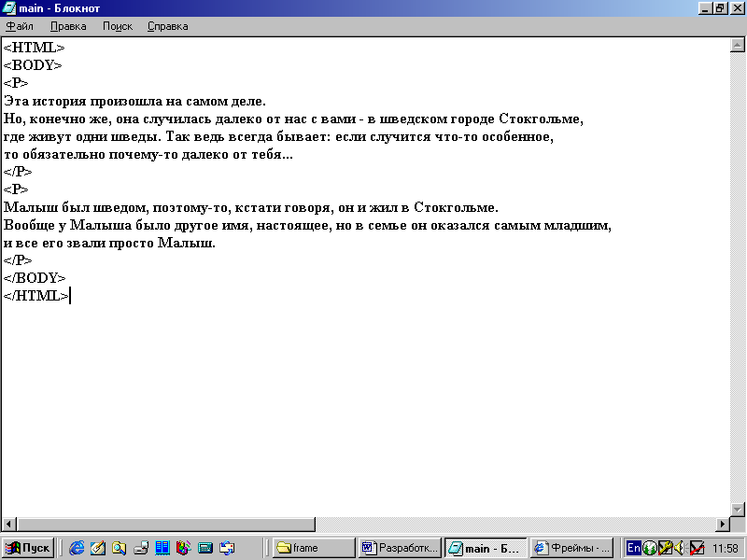Screen dimensions: 747x560
Task: Open the notepad-with-pencil quick launch icon
Action: (98, 548)
